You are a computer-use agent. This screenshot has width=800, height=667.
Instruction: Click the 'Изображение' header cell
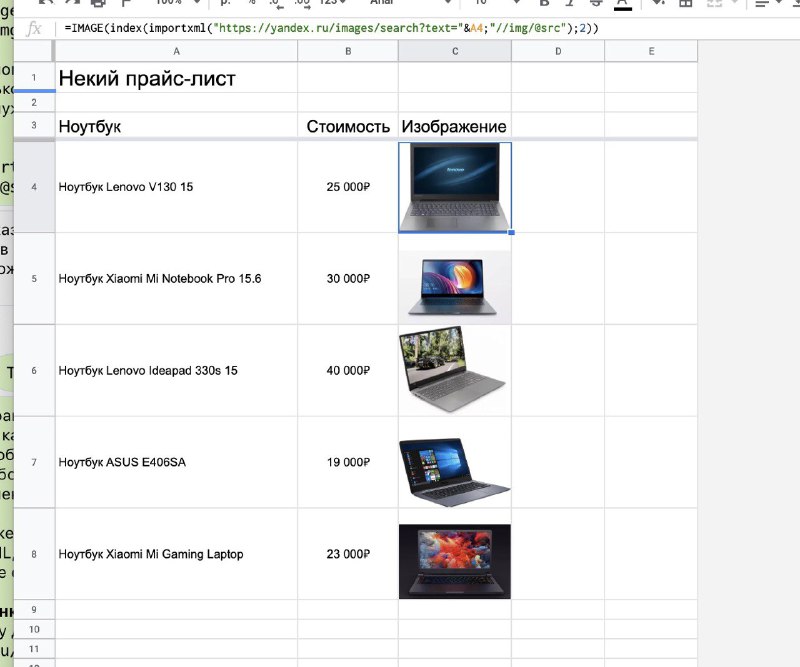455,126
